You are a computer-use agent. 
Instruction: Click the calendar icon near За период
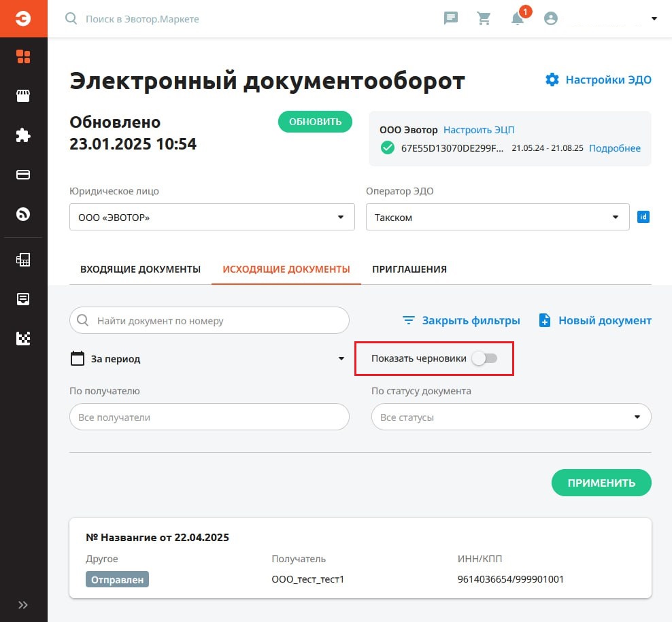pyautogui.click(x=78, y=358)
